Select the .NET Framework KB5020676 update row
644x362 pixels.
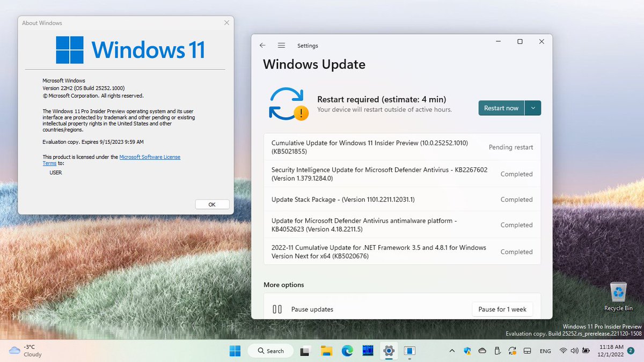coord(402,252)
